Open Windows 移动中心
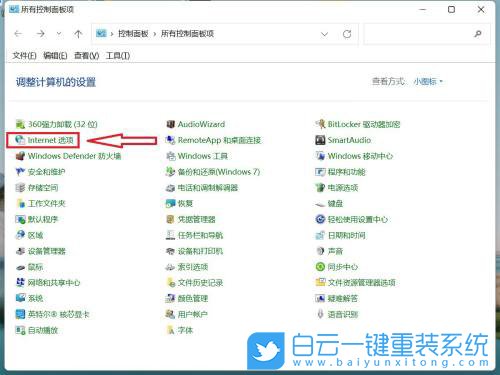Screen dimensions: 500x375 coord(354,156)
